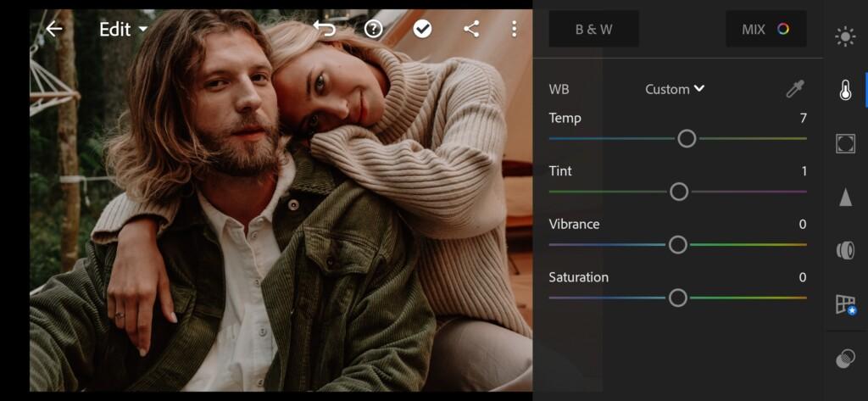Screen dimensions: 868x401
Task: Click the Temp value 7
Action: 804,118
